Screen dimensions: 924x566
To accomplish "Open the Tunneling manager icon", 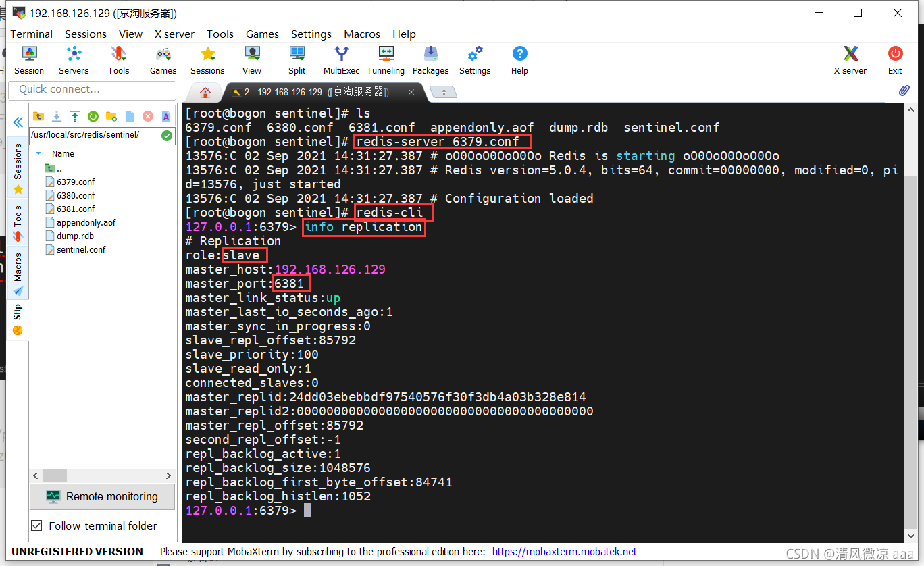I will click(386, 60).
